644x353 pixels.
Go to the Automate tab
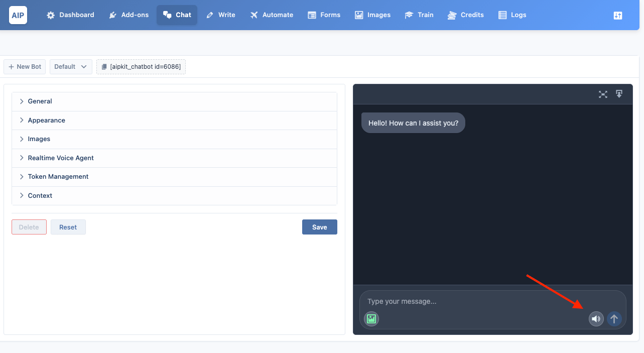271,15
